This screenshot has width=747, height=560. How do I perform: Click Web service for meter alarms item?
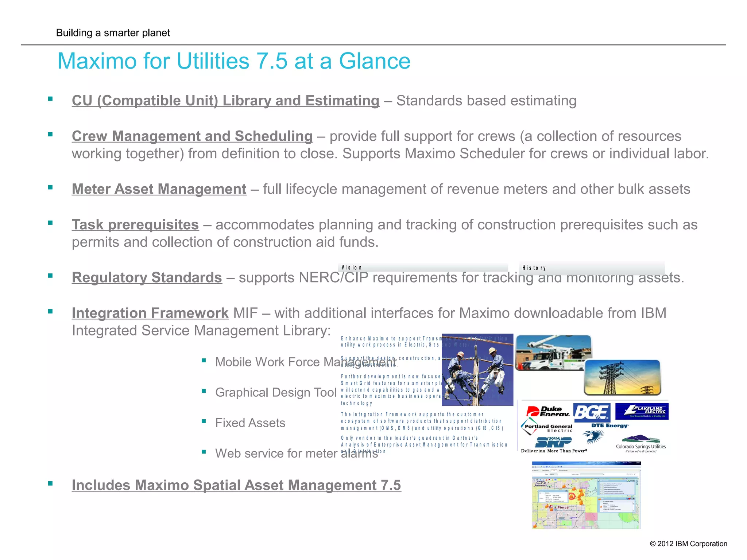coord(297,454)
